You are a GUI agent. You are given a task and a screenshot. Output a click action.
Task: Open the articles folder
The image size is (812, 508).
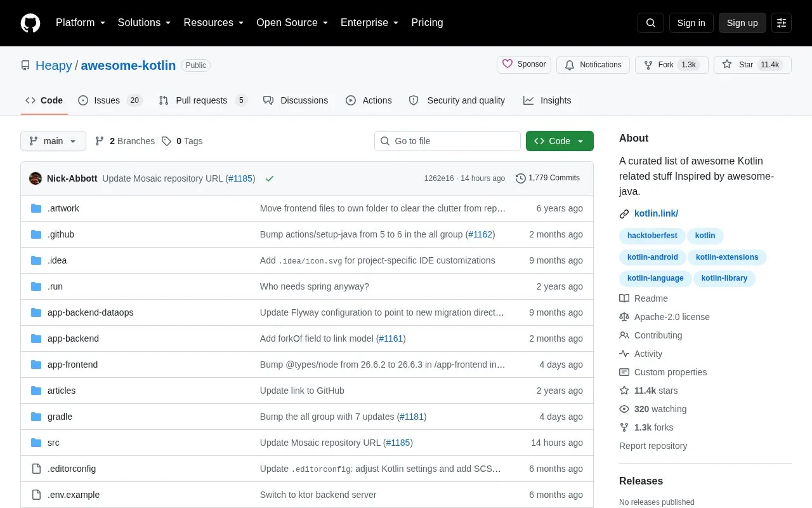pyautogui.click(x=62, y=391)
